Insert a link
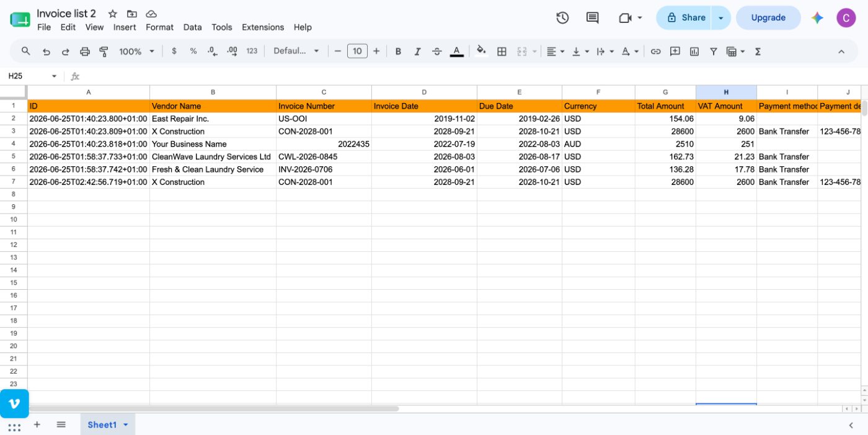This screenshot has height=435, width=868. coord(655,52)
